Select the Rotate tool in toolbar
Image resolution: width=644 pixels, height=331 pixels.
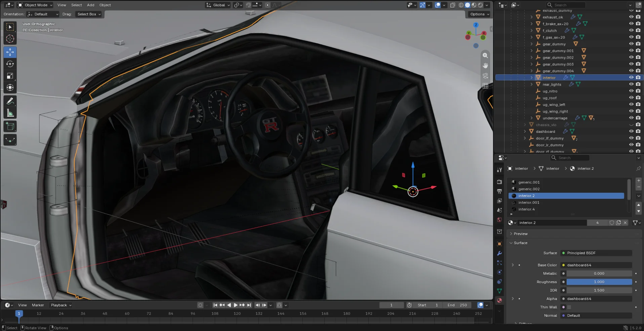coord(10,64)
